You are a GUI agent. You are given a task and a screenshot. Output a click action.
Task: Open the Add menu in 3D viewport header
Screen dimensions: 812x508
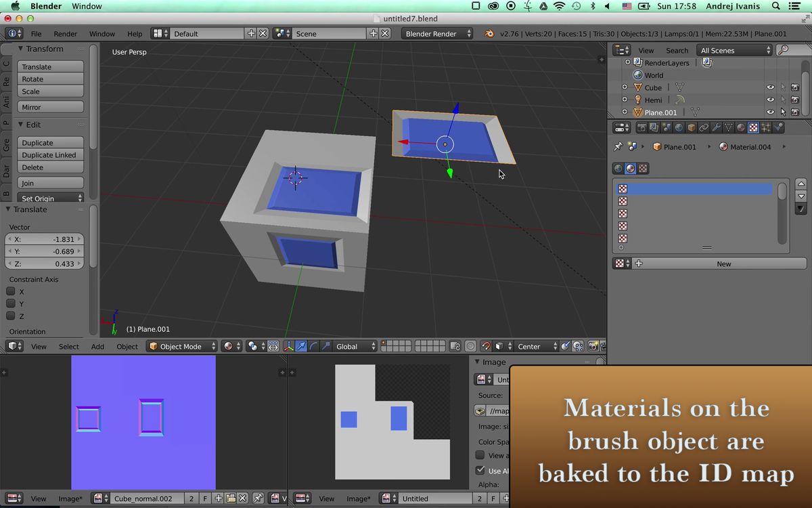click(98, 347)
